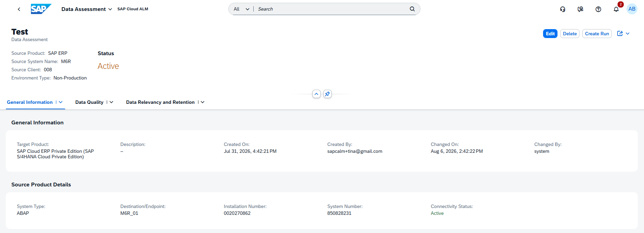Focus the Search input field
The width and height of the screenshot is (644, 233).
[x=331, y=9]
